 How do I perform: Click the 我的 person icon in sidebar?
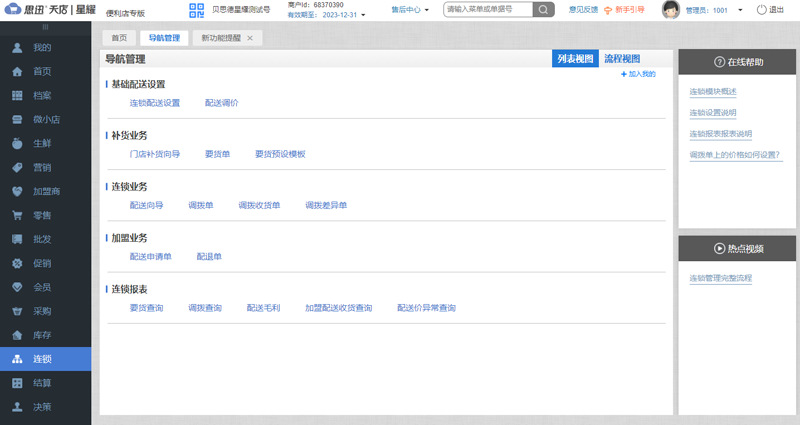point(17,47)
